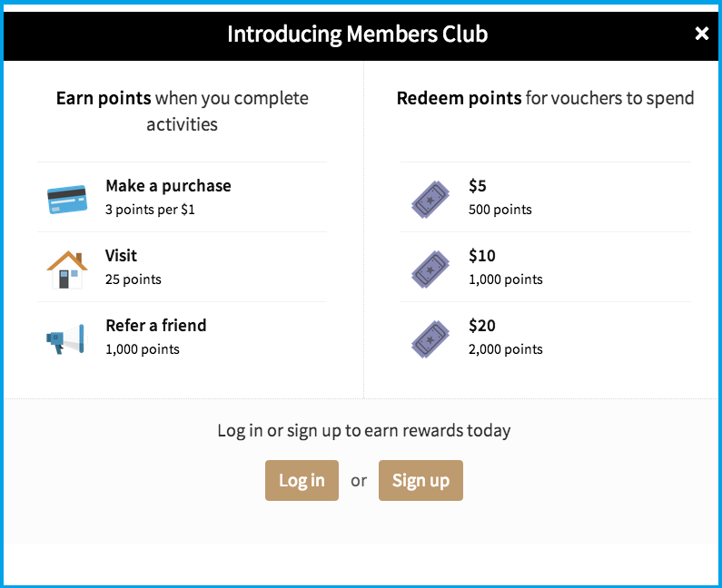Screen dimensions: 722x588
Task: Click the $5 voucher ticket icon
Action: coord(430,199)
